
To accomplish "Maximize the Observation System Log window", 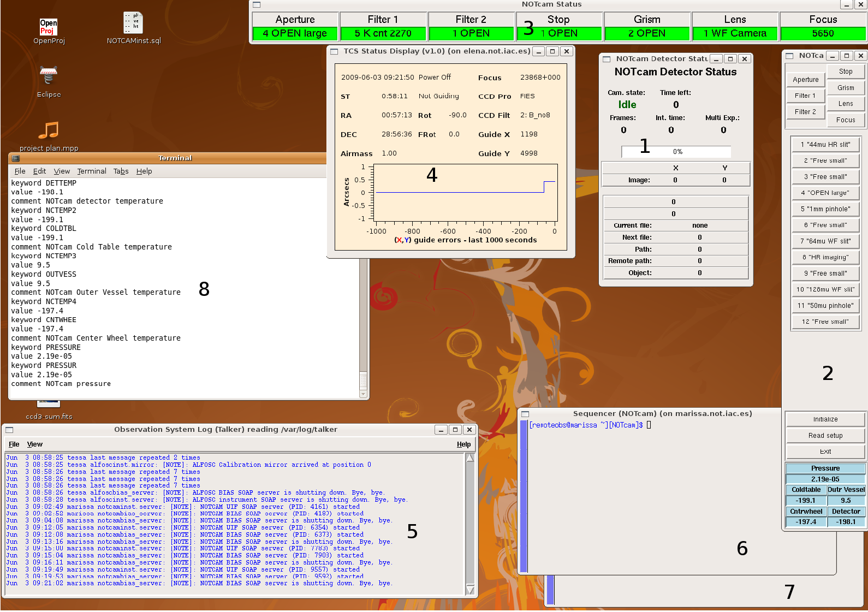I will pos(455,430).
